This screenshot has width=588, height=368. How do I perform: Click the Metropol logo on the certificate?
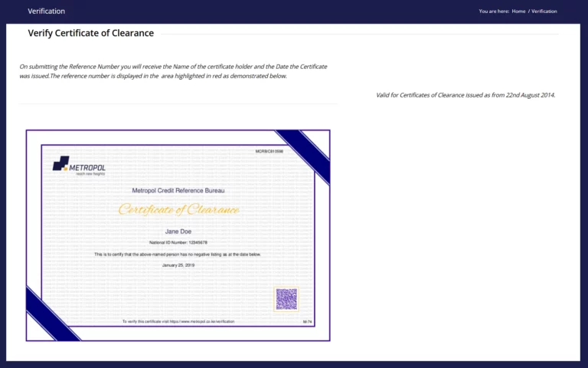(79, 166)
